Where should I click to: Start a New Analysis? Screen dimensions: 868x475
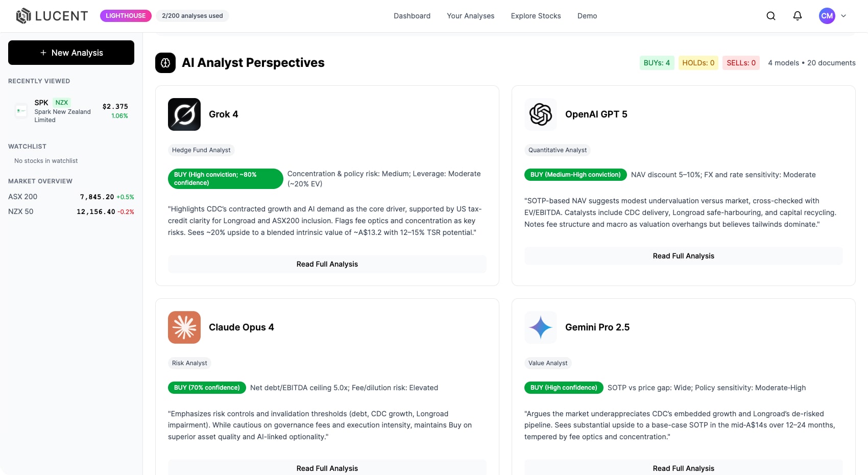tap(71, 53)
